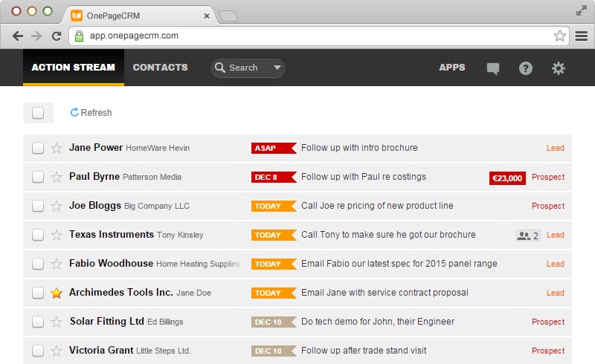Open the Jane Power contact
This screenshot has height=364, width=595.
point(96,148)
